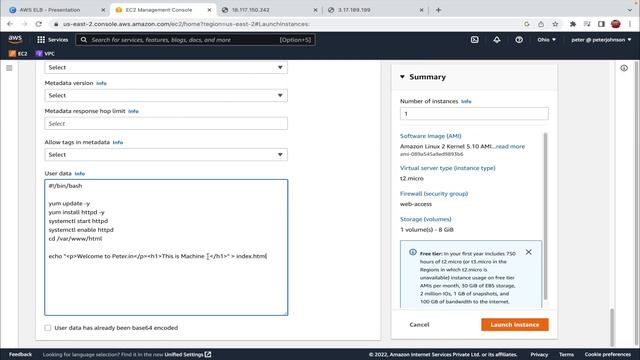Collapse the Summary section
This screenshot has width=640, height=360.
point(402,77)
